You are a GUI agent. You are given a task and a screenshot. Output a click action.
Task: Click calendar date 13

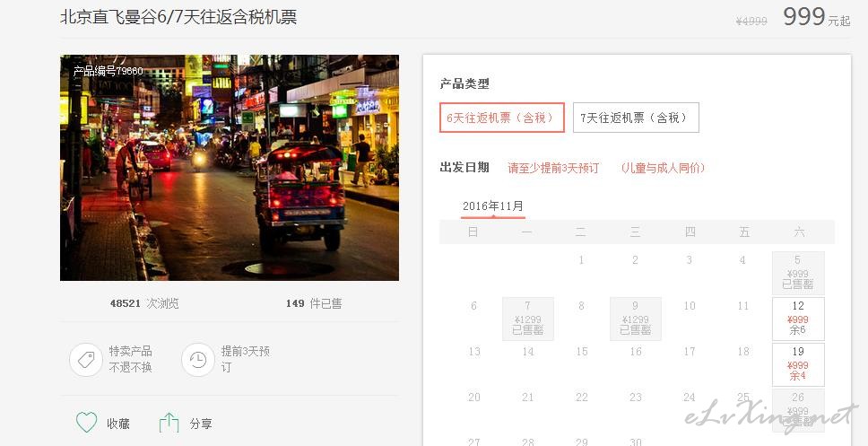pyautogui.click(x=474, y=352)
